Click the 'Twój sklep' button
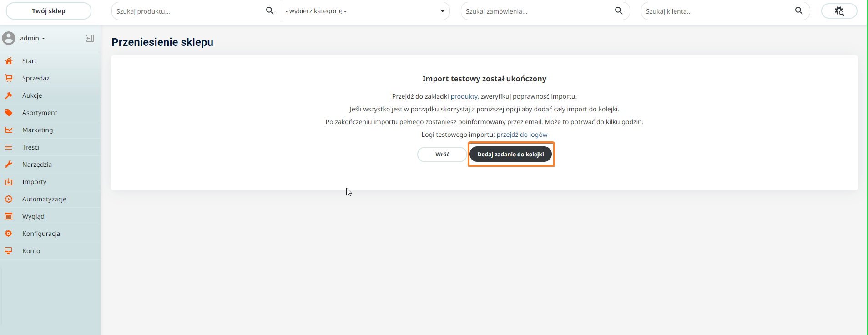868x335 pixels. [49, 11]
